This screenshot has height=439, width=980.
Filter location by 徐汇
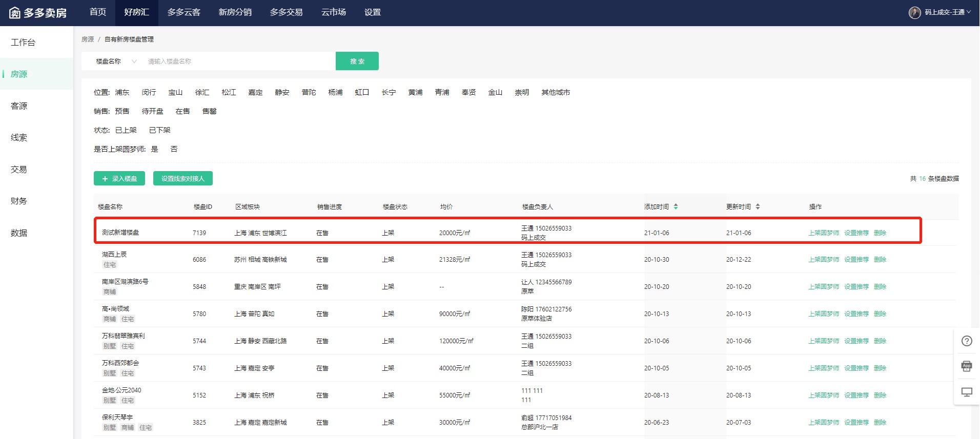202,92
